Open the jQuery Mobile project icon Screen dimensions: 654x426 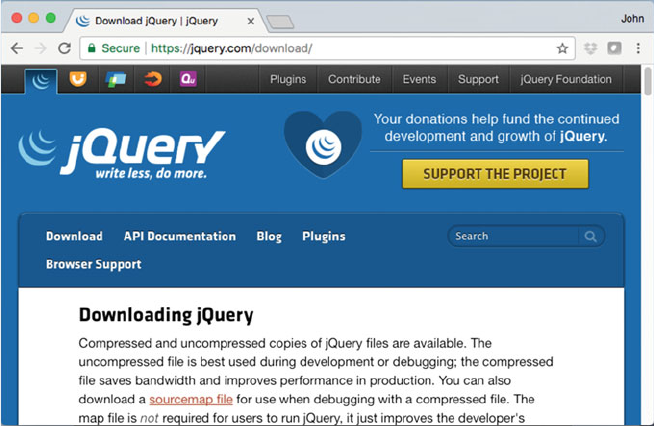click(116, 79)
